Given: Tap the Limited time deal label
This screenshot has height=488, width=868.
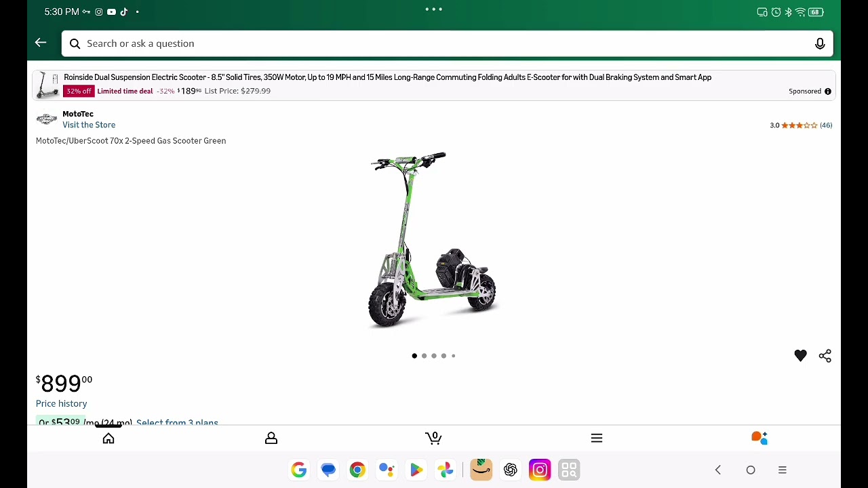Looking at the screenshot, I should click(x=125, y=91).
